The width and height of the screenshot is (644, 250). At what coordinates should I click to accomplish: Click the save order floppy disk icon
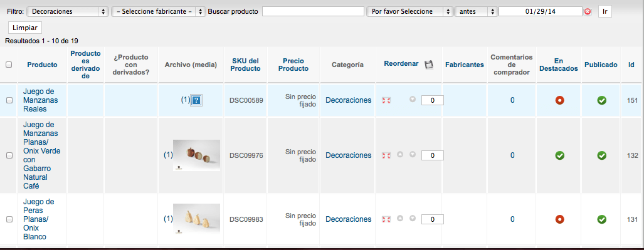(x=429, y=64)
